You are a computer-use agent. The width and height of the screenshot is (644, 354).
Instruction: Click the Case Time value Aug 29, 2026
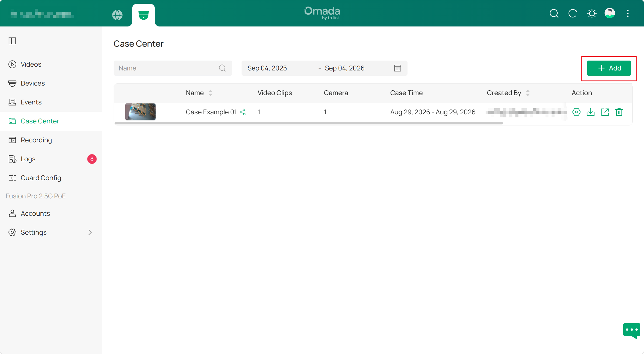click(x=432, y=112)
